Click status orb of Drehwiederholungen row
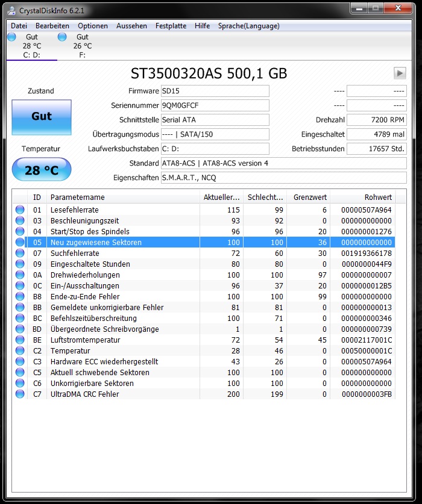 [20, 275]
